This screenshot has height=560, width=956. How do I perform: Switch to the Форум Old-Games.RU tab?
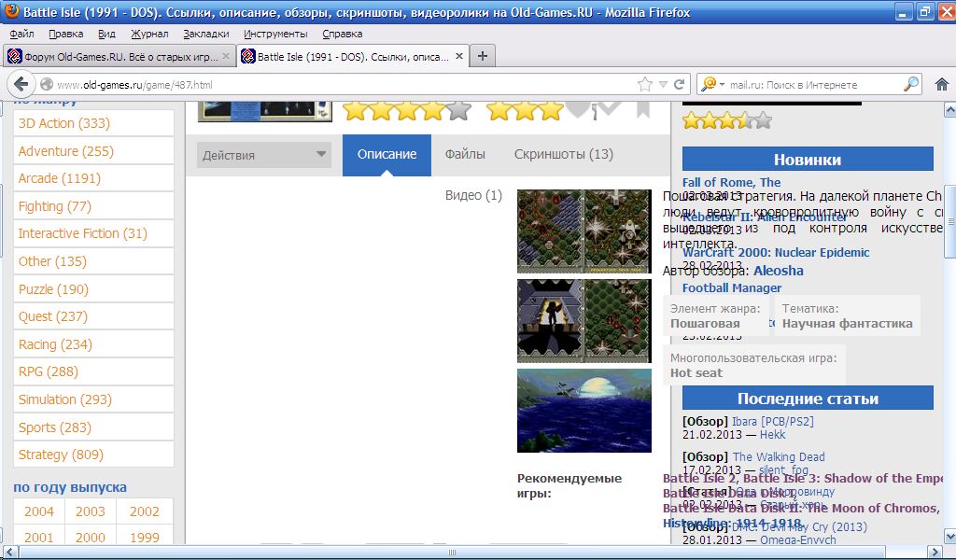click(119, 56)
